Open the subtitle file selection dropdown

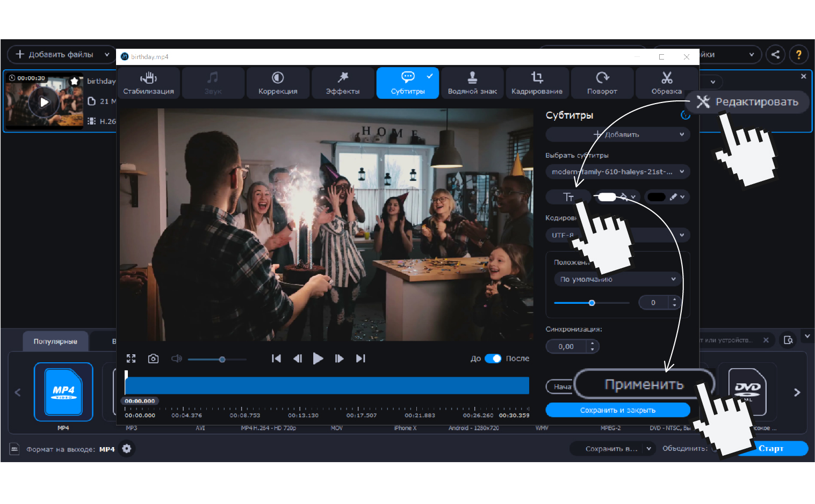click(617, 172)
